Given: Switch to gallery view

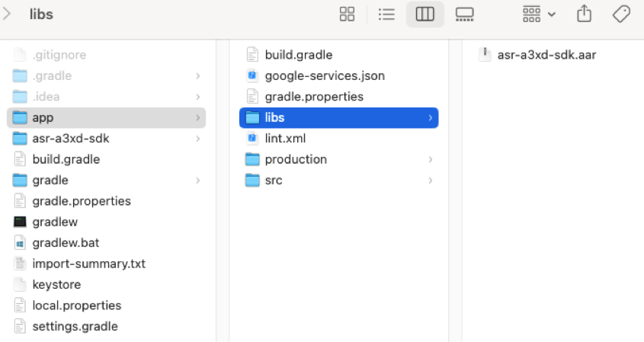Looking at the screenshot, I should click(464, 14).
